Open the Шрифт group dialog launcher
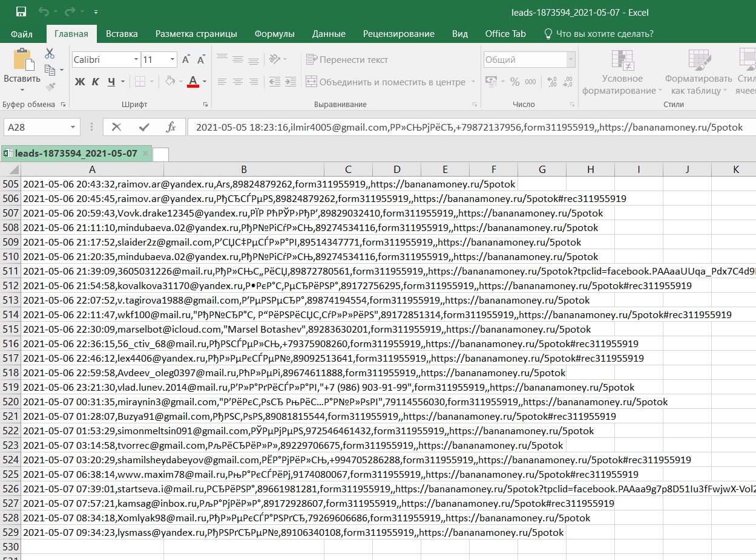Image resolution: width=756 pixels, height=560 pixels. pos(205,105)
